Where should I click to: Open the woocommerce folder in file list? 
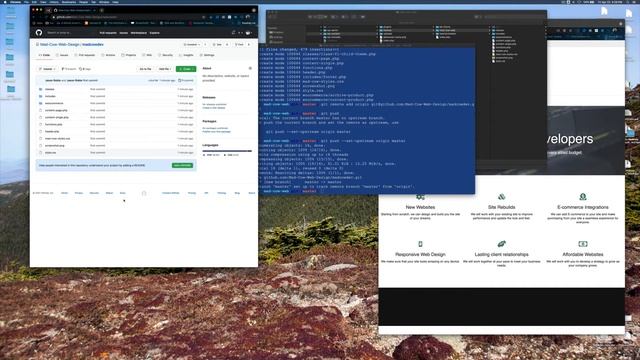click(54, 103)
